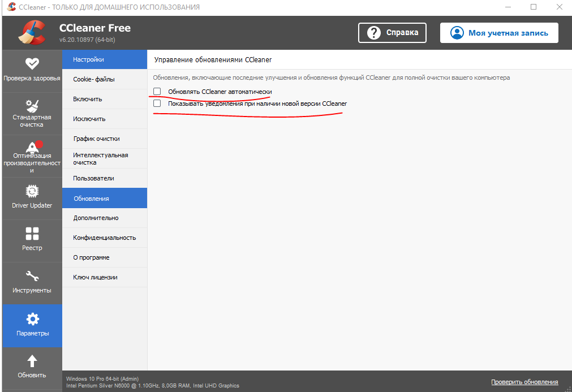Open the Проверка здоровья heart icon
This screenshot has height=392, width=572.
click(x=32, y=64)
